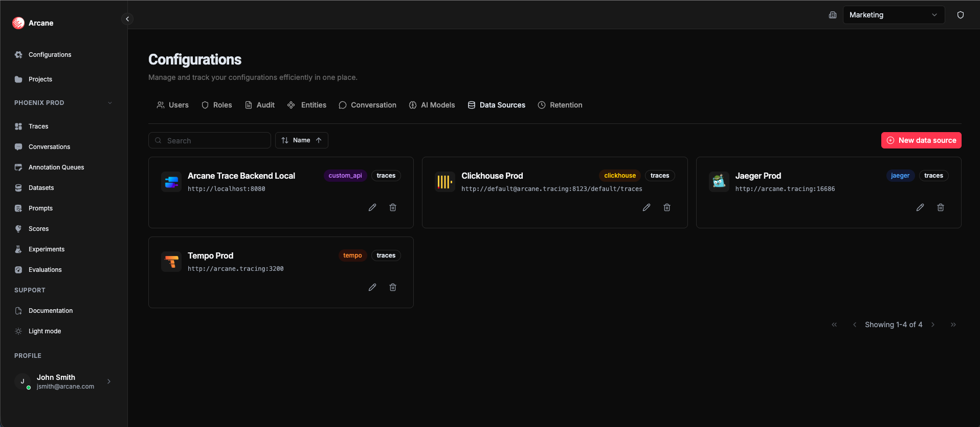
Task: Click New data source button
Action: [x=921, y=140]
